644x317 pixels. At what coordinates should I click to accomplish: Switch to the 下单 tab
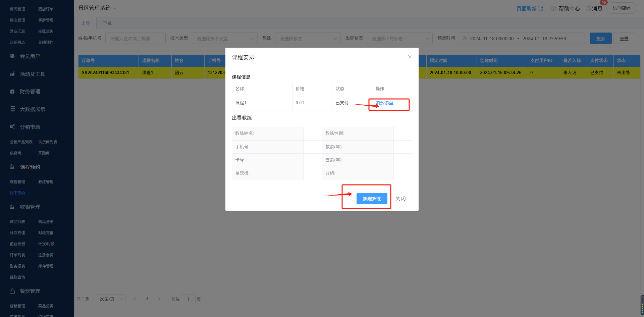point(107,23)
